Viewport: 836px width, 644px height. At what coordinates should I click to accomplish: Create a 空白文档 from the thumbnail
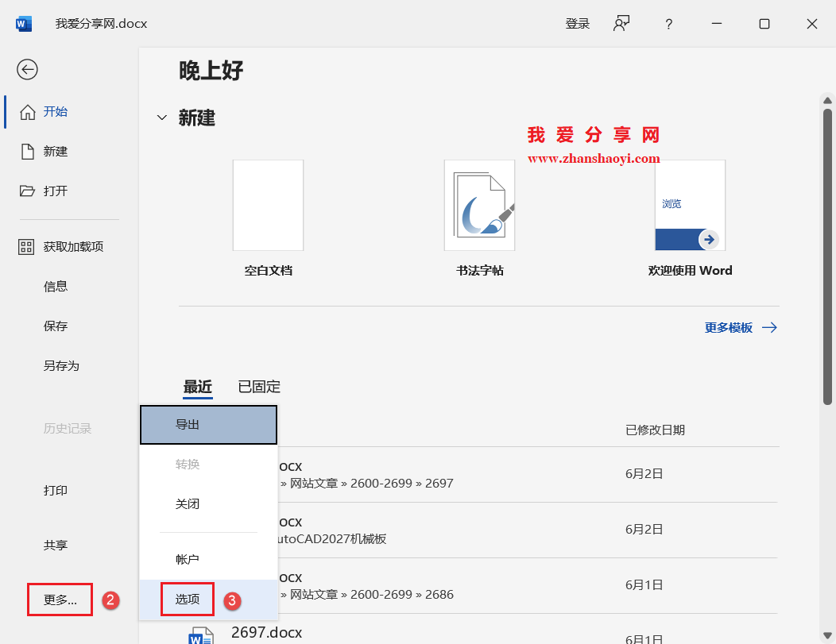tap(268, 205)
